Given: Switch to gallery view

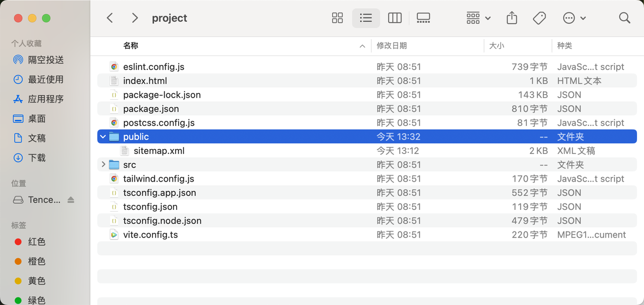Looking at the screenshot, I should [423, 18].
